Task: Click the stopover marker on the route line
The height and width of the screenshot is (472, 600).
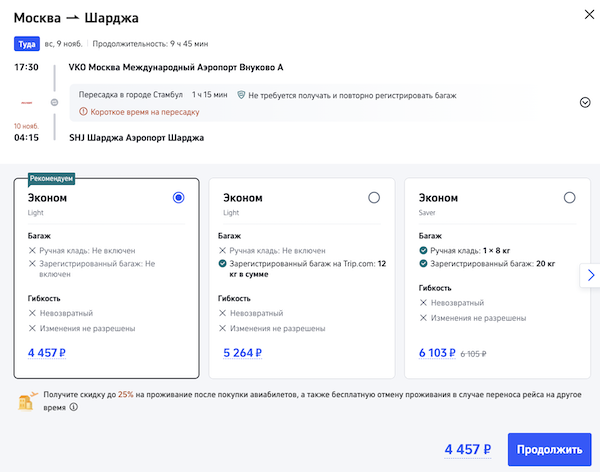Action: (54, 102)
